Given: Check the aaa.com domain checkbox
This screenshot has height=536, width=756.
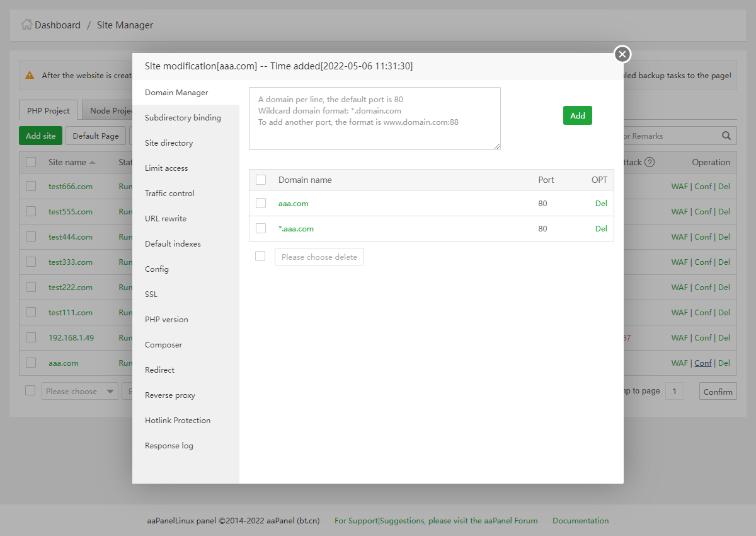Looking at the screenshot, I should (261, 203).
